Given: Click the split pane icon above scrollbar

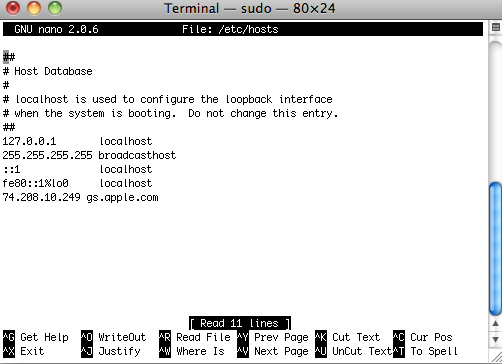Looking at the screenshot, I should click(x=496, y=27).
